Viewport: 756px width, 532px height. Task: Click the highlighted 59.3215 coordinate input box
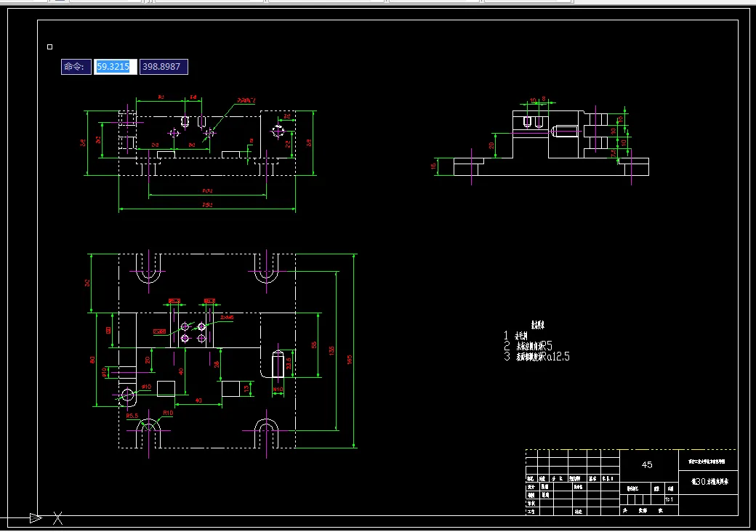pos(116,67)
